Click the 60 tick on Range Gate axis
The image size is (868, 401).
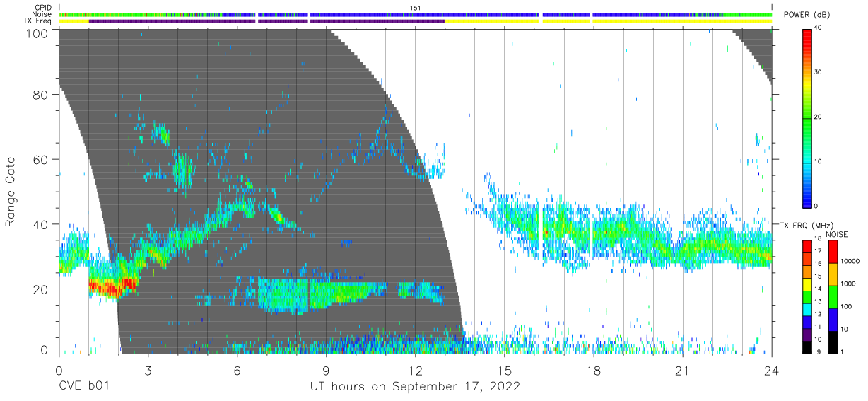point(40,159)
